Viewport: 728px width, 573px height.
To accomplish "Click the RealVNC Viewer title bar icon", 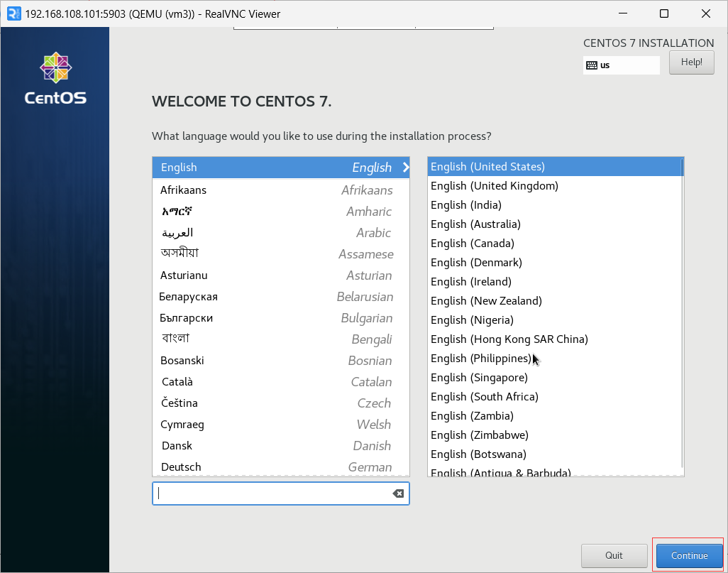I will (14, 14).
